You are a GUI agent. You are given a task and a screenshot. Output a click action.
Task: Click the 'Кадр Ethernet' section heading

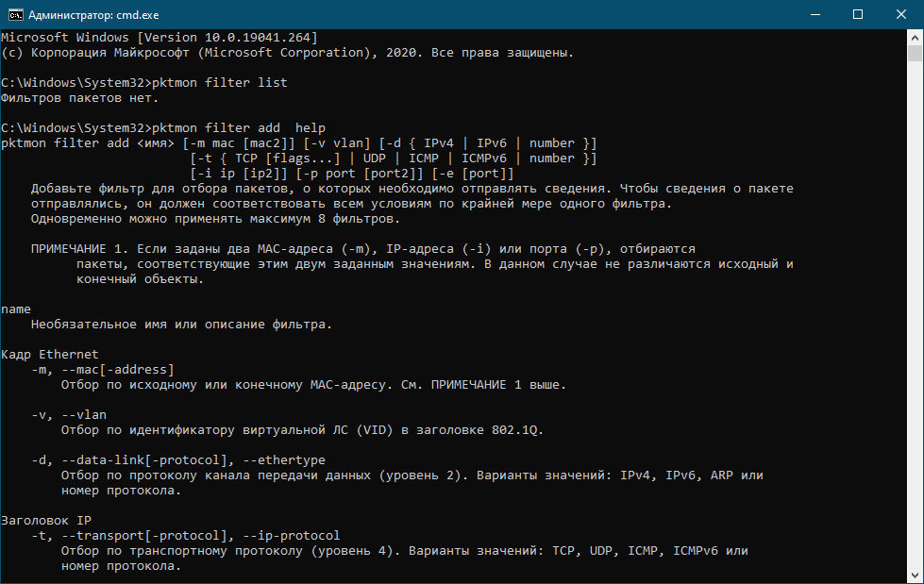pyautogui.click(x=49, y=354)
